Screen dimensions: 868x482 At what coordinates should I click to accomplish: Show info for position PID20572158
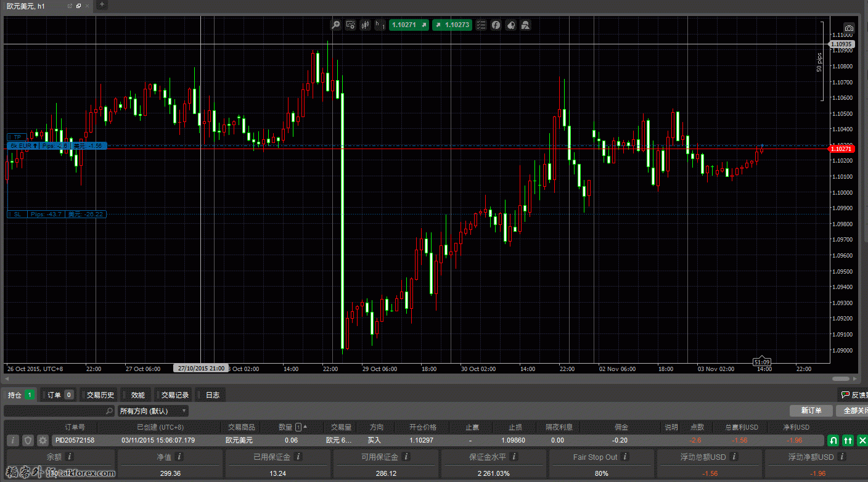[x=13, y=440]
